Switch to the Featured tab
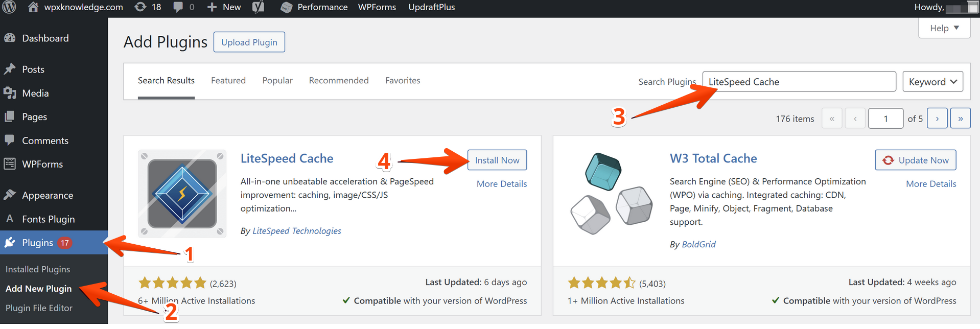The width and height of the screenshot is (980, 329). click(x=228, y=81)
